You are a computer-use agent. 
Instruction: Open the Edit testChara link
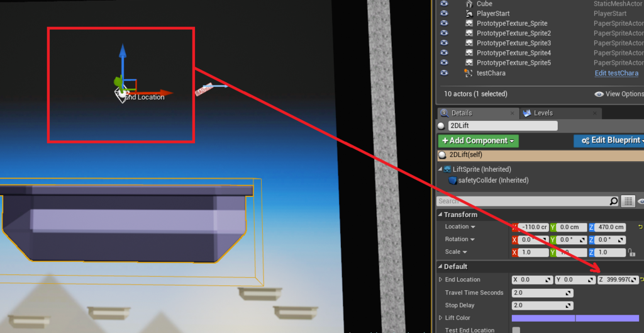tap(616, 73)
